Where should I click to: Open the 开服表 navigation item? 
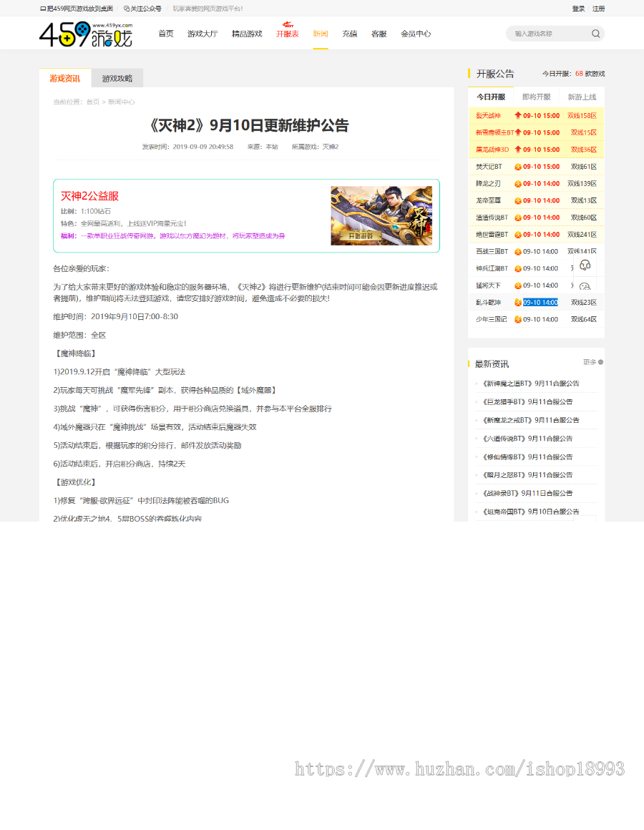pyautogui.click(x=288, y=34)
